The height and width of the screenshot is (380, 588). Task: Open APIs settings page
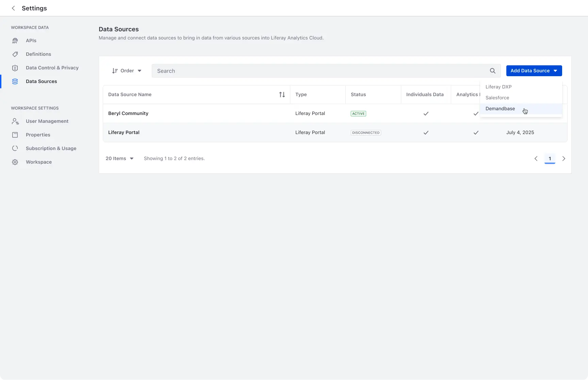(x=31, y=40)
